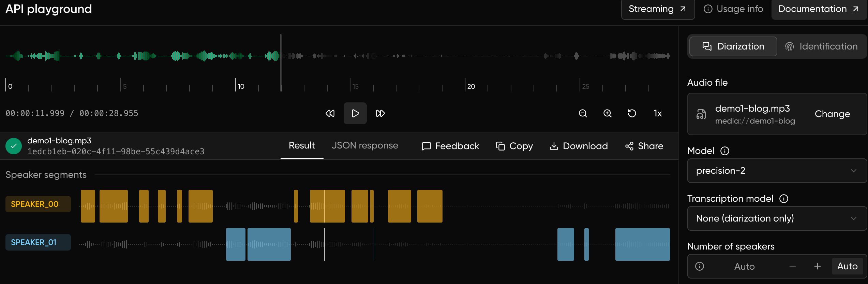Viewport: 868px width, 284px height.
Task: Open the JSON response tab
Action: (365, 145)
